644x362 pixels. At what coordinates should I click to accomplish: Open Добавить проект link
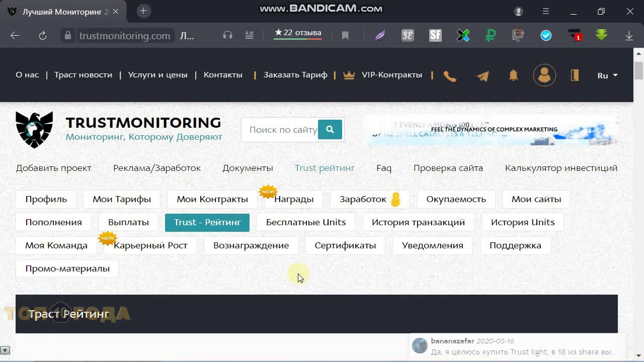click(x=53, y=168)
